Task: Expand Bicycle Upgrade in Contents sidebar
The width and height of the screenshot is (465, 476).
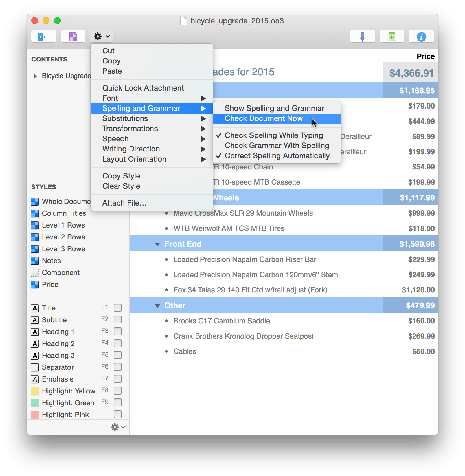Action: [35, 76]
